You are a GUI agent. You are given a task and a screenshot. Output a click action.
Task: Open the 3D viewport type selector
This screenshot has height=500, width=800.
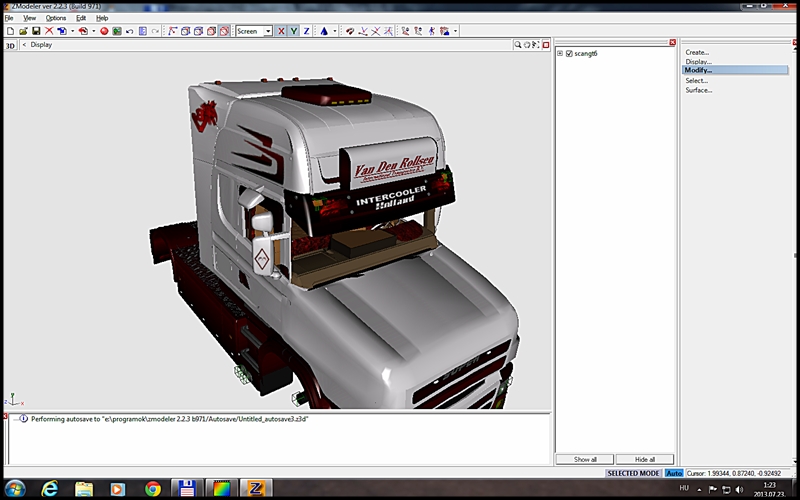(x=11, y=45)
